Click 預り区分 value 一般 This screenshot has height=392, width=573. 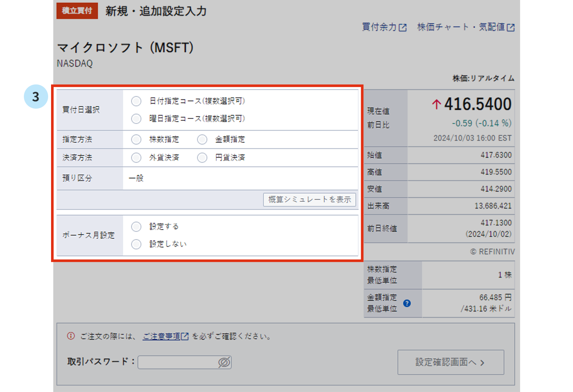click(136, 178)
